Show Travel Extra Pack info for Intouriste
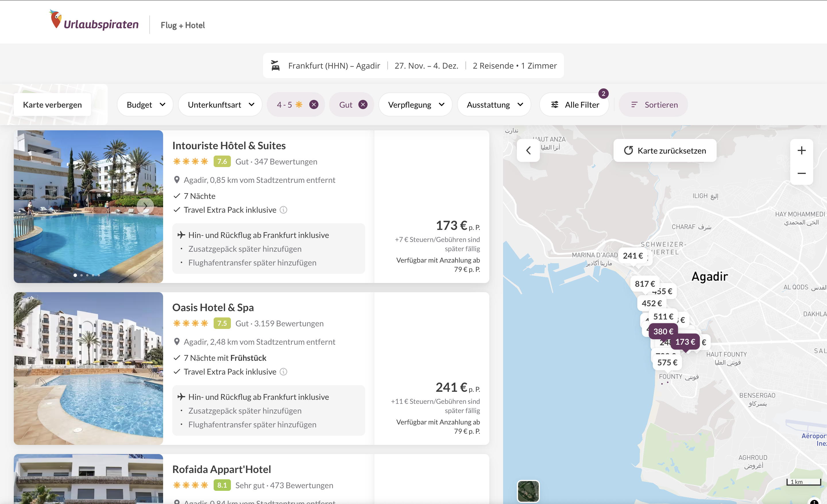Image resolution: width=827 pixels, height=504 pixels. point(284,210)
